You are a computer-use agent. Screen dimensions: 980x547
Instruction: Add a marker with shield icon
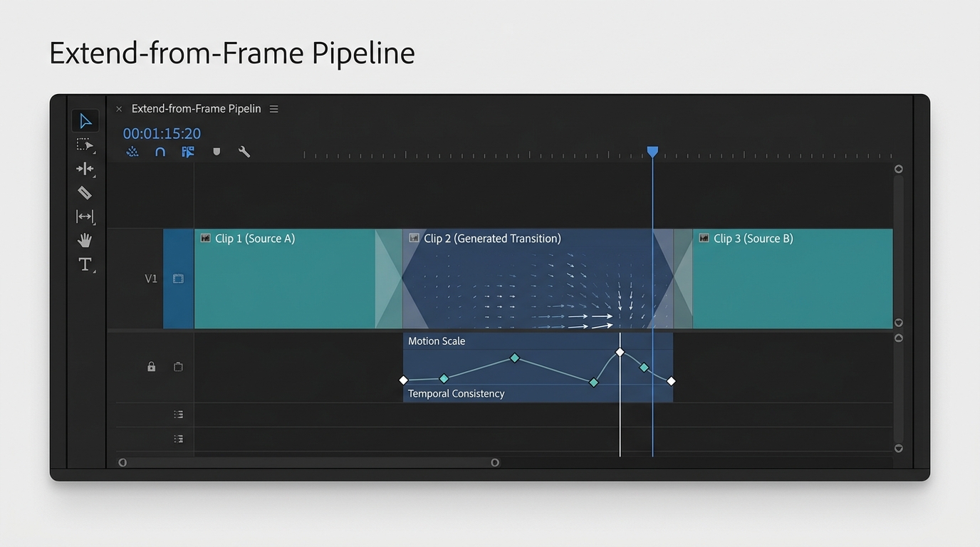217,152
